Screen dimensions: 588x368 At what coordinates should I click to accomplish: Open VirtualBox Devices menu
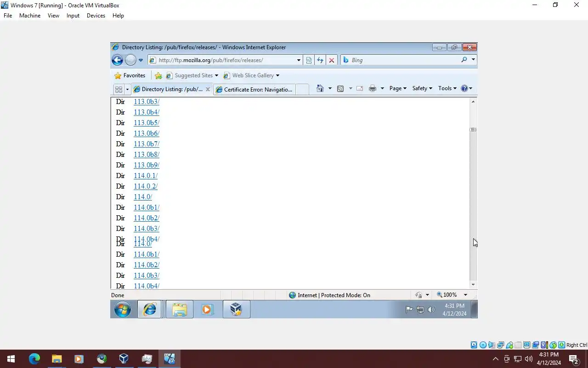[96, 16]
